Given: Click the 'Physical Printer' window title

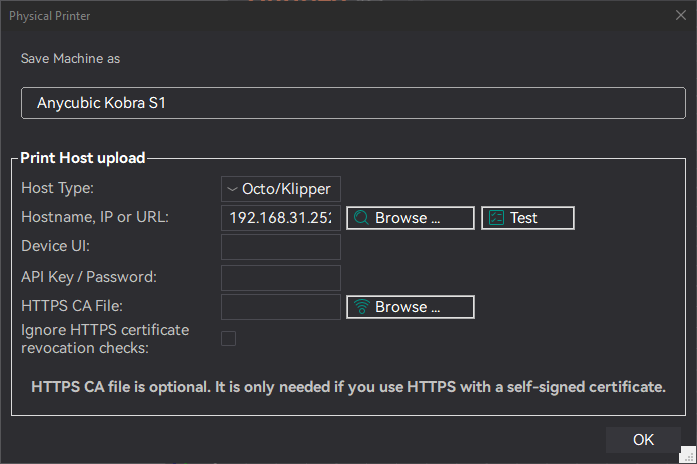Looking at the screenshot, I should (49, 16).
